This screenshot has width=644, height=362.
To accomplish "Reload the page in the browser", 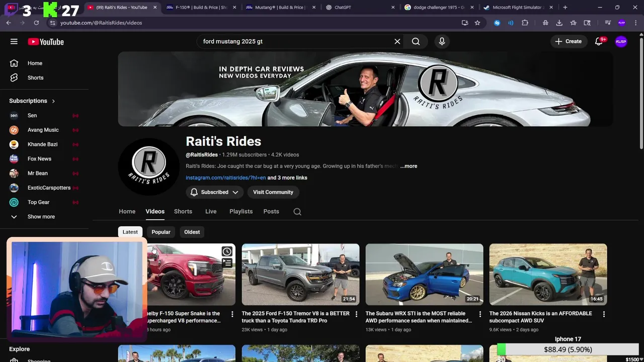I will click(x=36, y=23).
